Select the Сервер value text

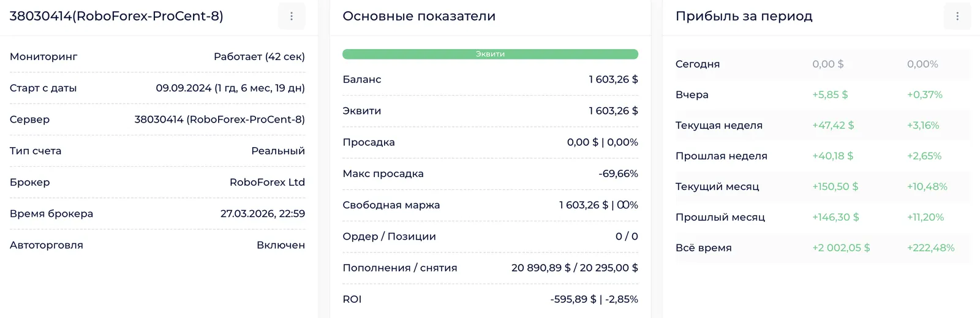(219, 119)
